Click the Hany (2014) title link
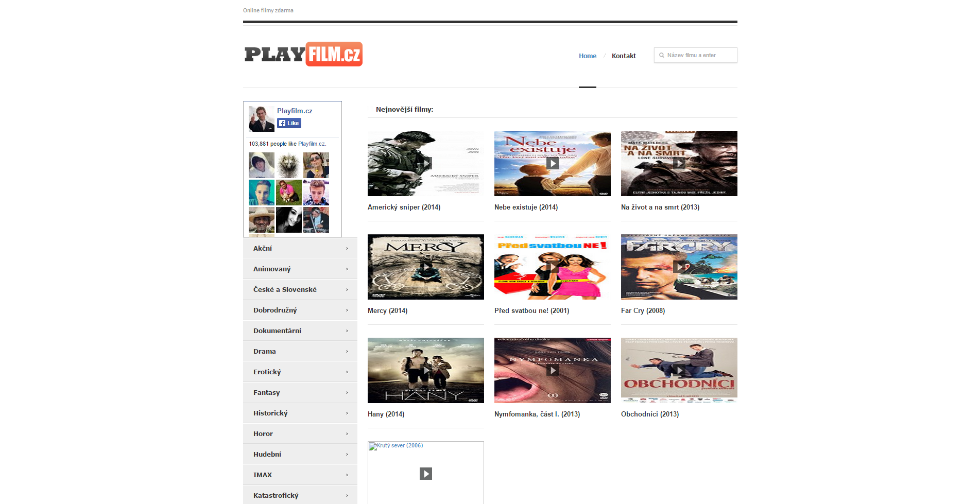980x504 pixels. pyautogui.click(x=386, y=414)
